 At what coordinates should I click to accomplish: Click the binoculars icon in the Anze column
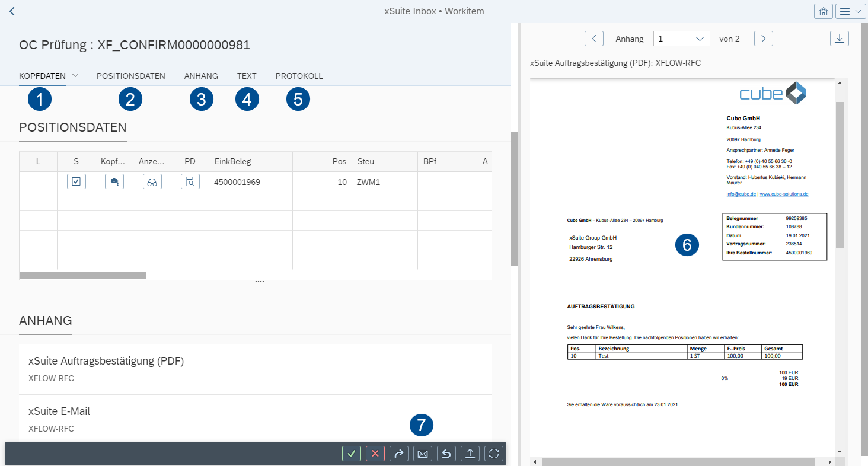(x=152, y=181)
